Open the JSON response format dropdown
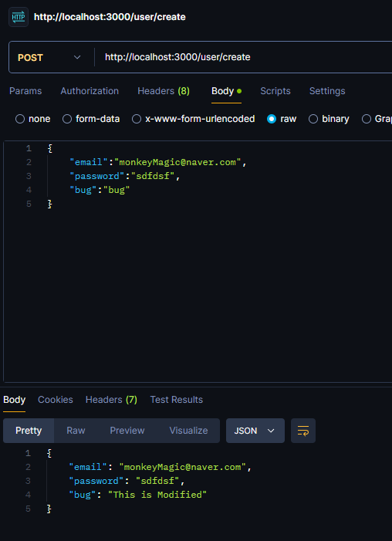Image resolution: width=392 pixels, height=541 pixels. (255, 431)
